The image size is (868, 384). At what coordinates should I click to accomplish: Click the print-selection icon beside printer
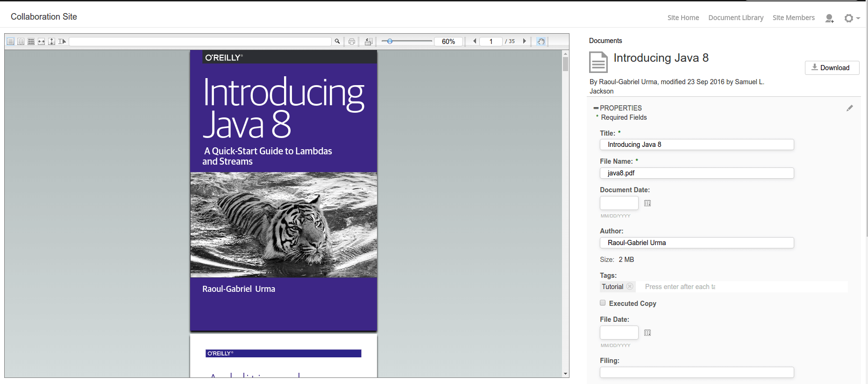click(368, 42)
